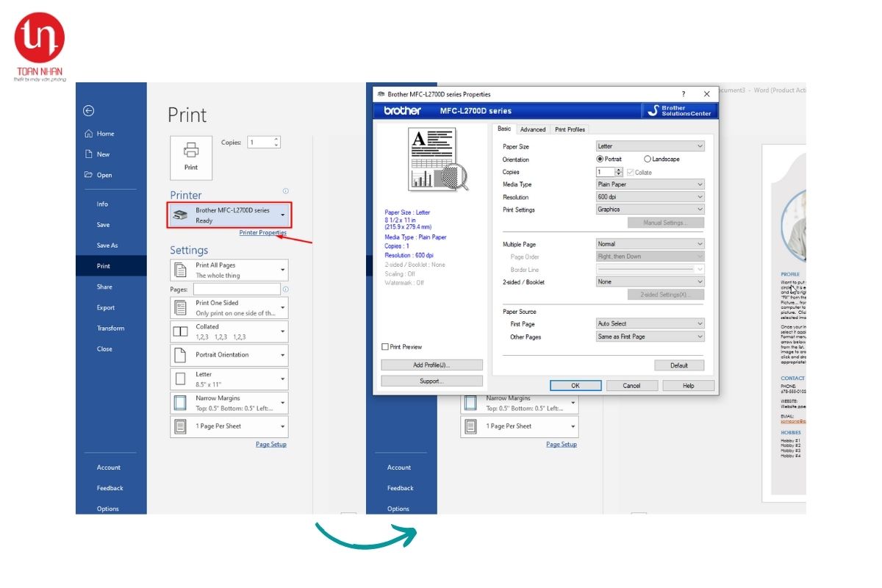Click the Manual Settings... button

point(666,223)
